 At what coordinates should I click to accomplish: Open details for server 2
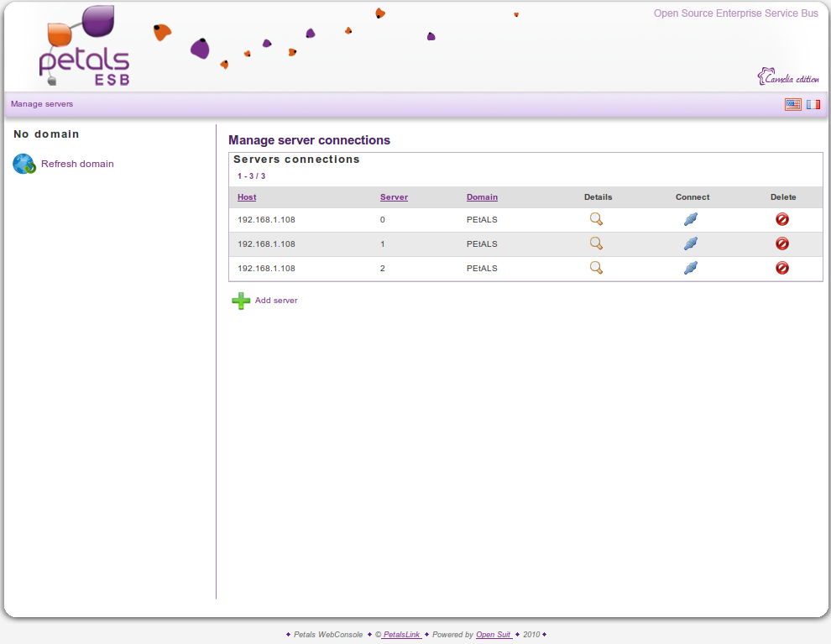596,268
